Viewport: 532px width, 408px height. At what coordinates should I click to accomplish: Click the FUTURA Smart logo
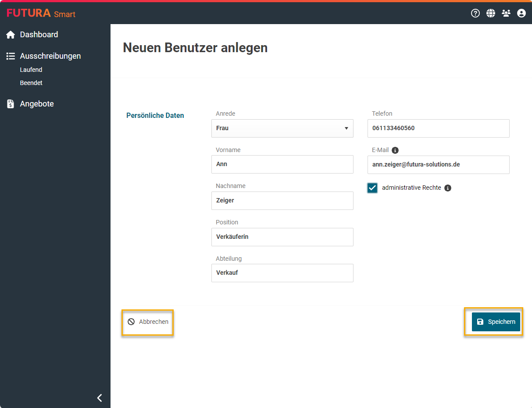tap(41, 13)
